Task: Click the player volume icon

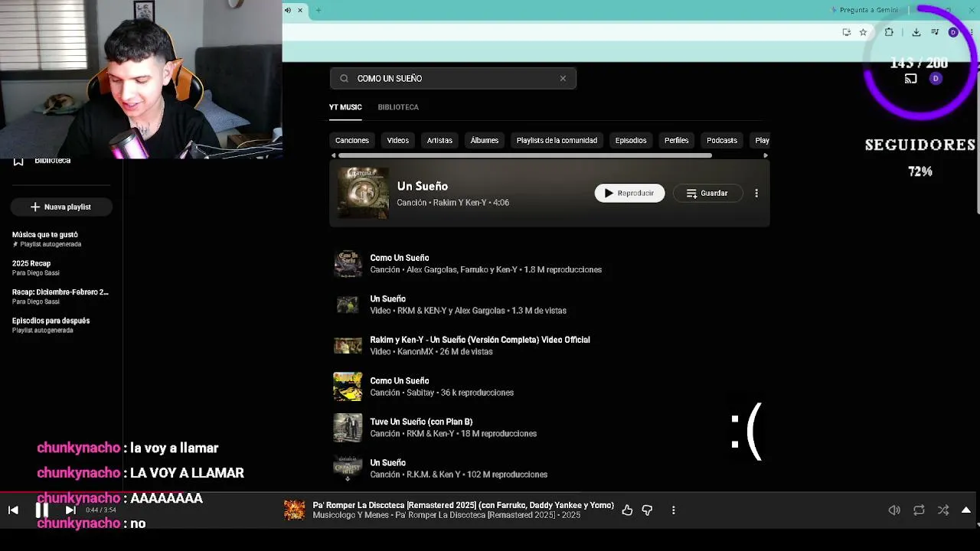Action: [x=894, y=510]
